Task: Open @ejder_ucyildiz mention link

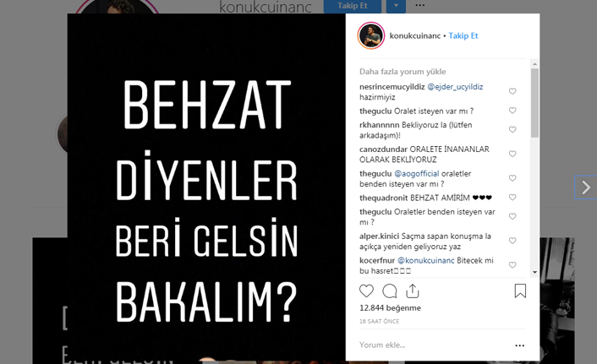Action: [x=455, y=87]
